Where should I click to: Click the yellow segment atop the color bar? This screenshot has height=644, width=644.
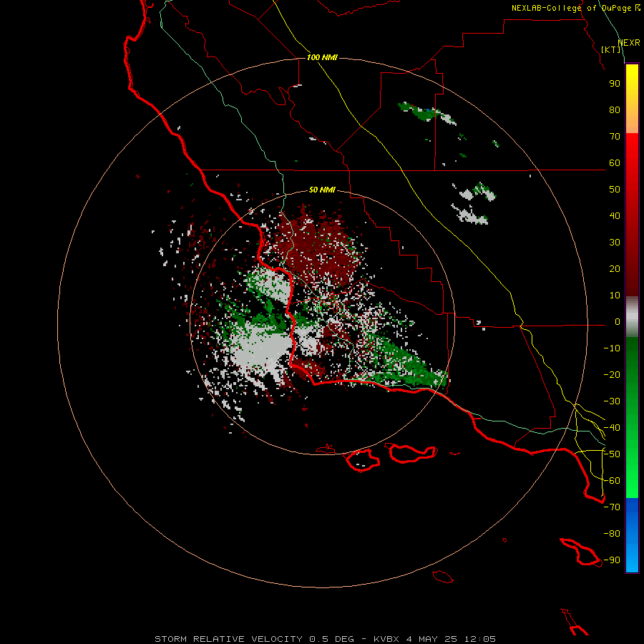pyautogui.click(x=632, y=99)
